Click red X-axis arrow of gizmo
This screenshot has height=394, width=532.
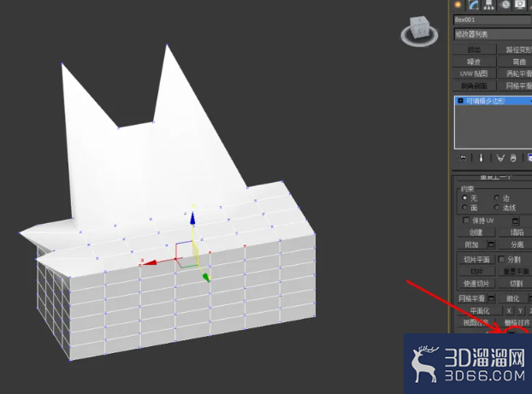(x=150, y=262)
